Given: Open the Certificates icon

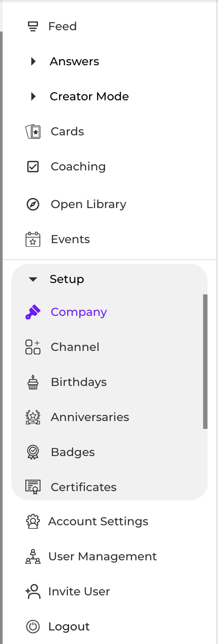Looking at the screenshot, I should click(33, 487).
